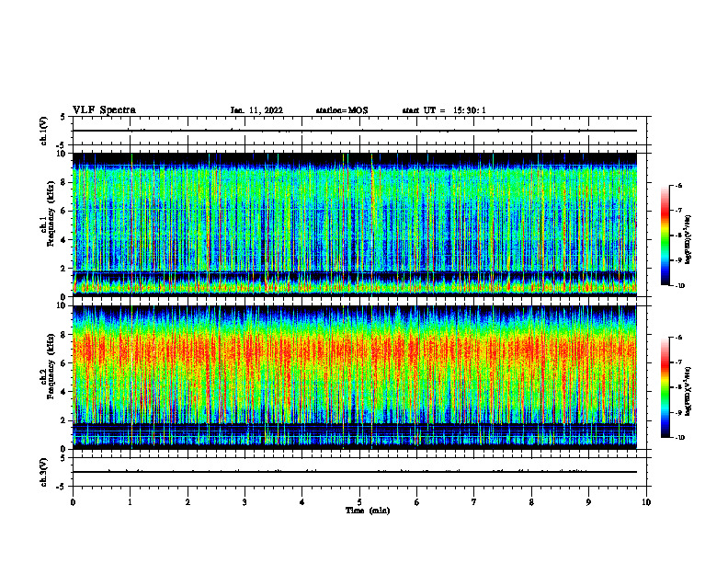Click the ch.2 spectrogram "4" kHz tick label
The width and height of the screenshot is (728, 563).
pos(63,392)
